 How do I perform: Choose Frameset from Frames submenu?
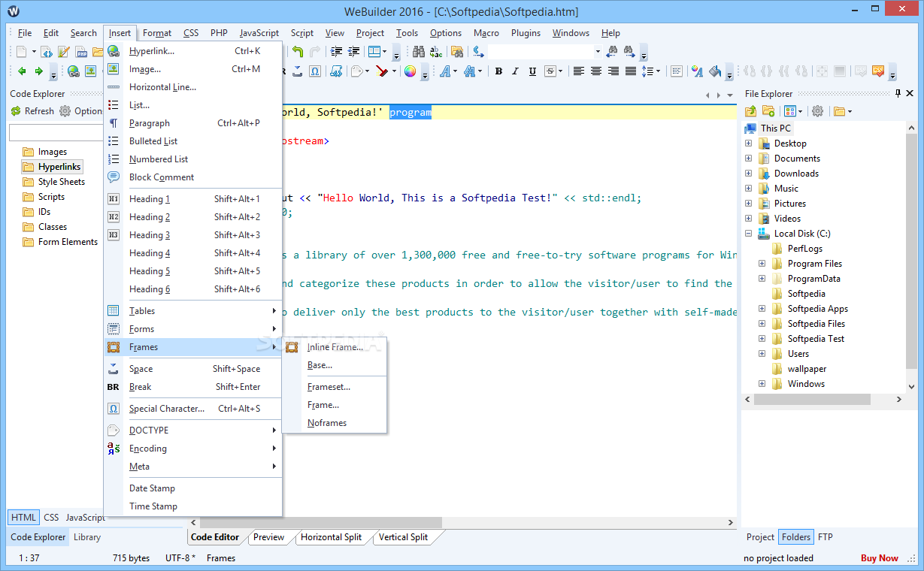[x=335, y=387]
